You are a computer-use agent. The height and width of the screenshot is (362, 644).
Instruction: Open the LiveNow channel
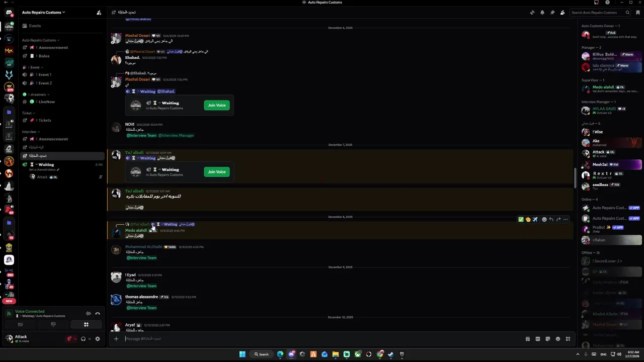(62, 102)
